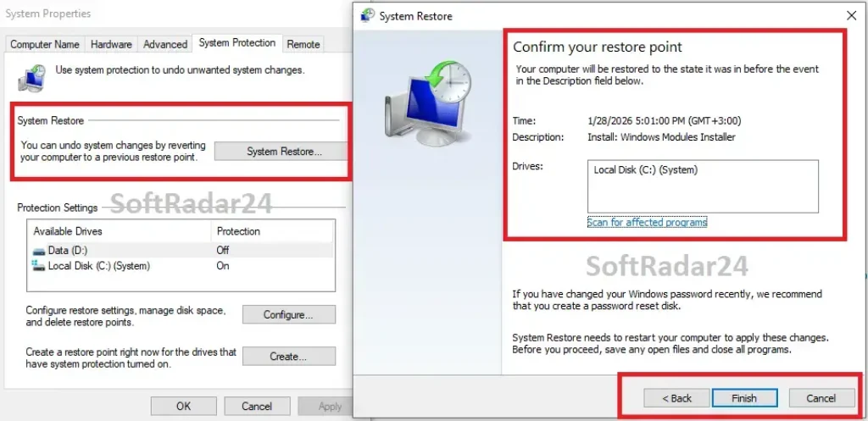Click the restore time 1/28/2026 5:01:00 PM

point(665,120)
